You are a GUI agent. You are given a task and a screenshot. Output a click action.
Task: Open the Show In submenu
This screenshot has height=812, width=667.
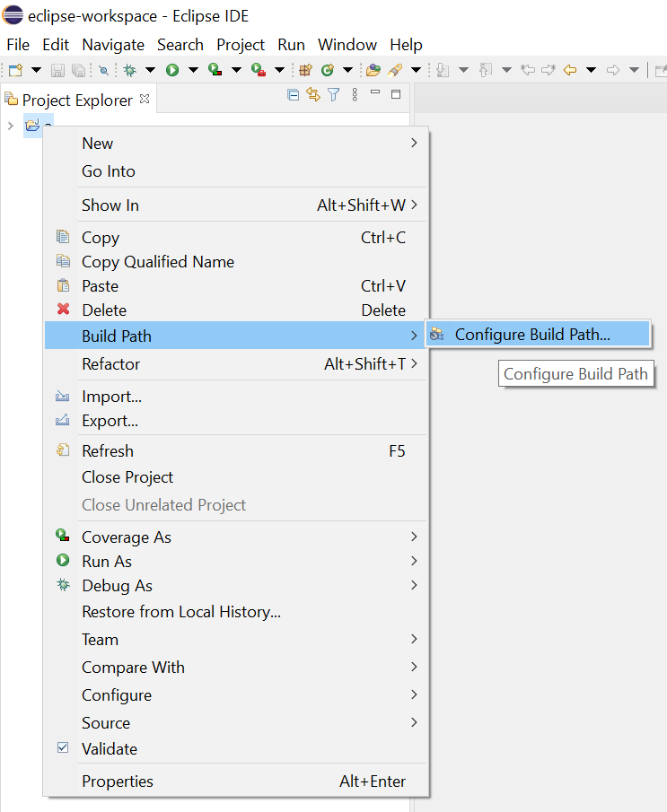pyautogui.click(x=236, y=205)
